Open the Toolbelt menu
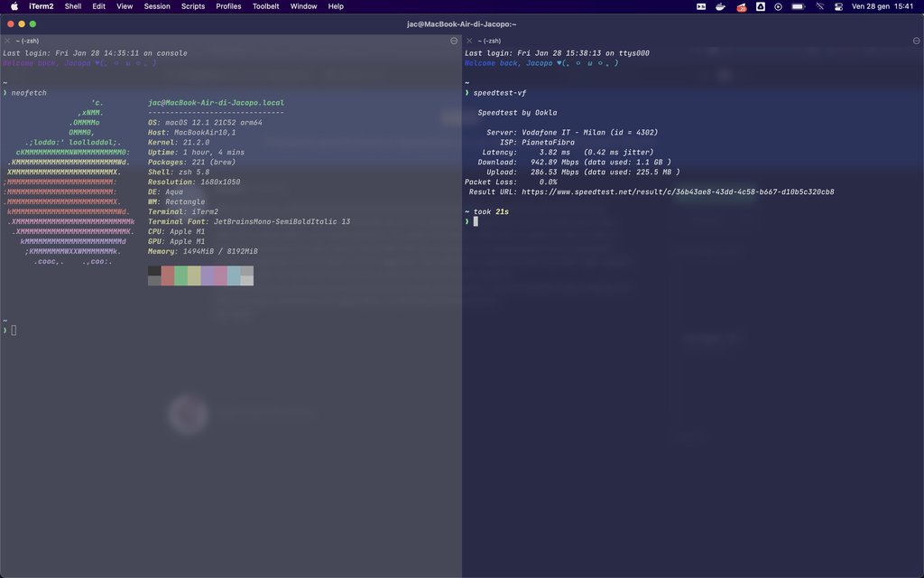 pyautogui.click(x=266, y=6)
